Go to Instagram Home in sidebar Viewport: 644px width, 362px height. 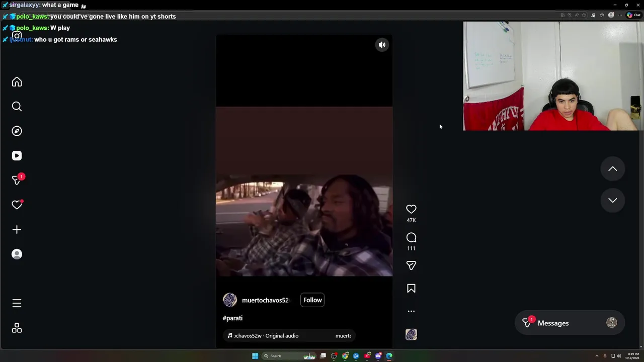(17, 82)
